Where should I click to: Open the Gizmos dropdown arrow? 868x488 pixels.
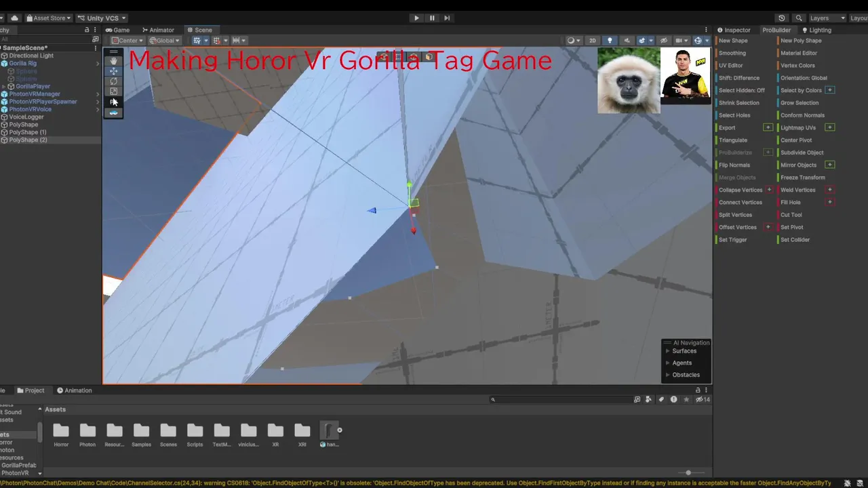click(707, 41)
